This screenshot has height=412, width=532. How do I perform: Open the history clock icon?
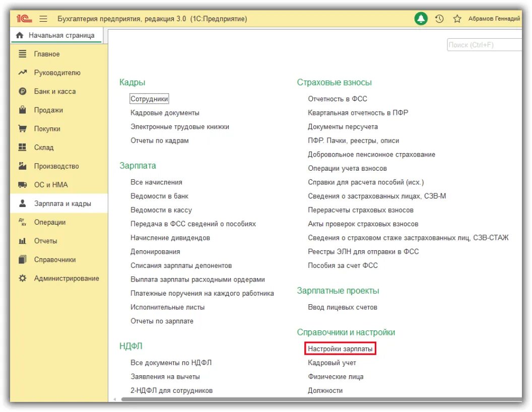pyautogui.click(x=439, y=19)
